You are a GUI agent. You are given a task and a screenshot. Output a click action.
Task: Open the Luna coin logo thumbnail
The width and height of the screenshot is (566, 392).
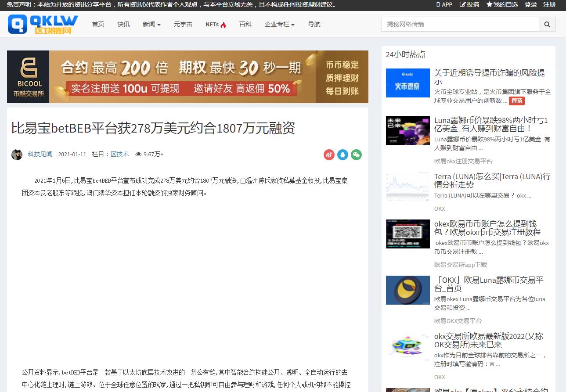click(x=408, y=290)
